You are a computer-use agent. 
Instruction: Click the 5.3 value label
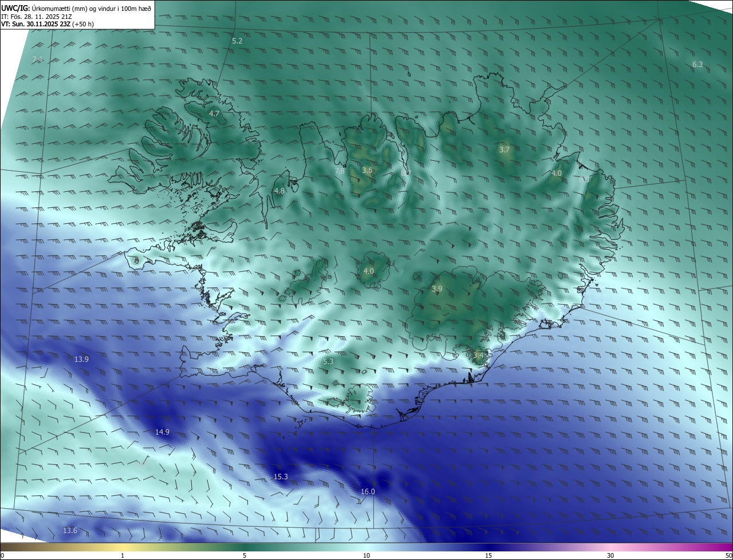[x=328, y=362]
